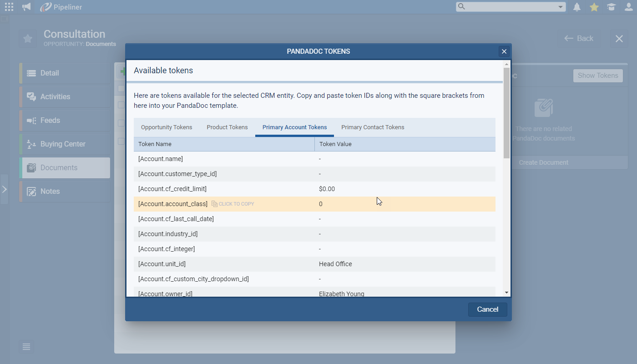Image resolution: width=637 pixels, height=364 pixels.
Task: Open the user profile icon
Action: (x=629, y=7)
